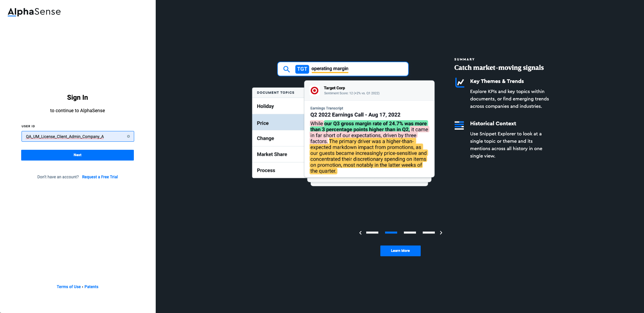Click the 'Don't have an account?' text
This screenshot has height=313, width=644.
pos(58,177)
